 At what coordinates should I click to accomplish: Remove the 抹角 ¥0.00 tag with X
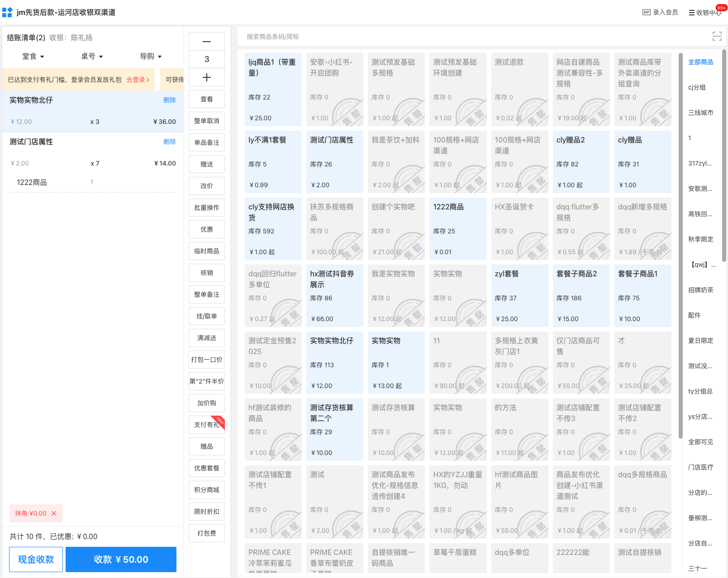(54, 513)
